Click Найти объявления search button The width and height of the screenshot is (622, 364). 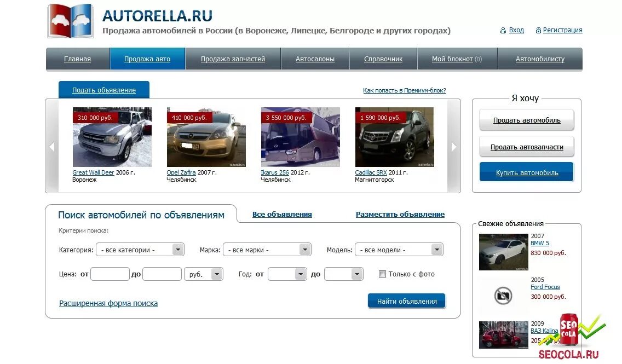[x=407, y=301]
